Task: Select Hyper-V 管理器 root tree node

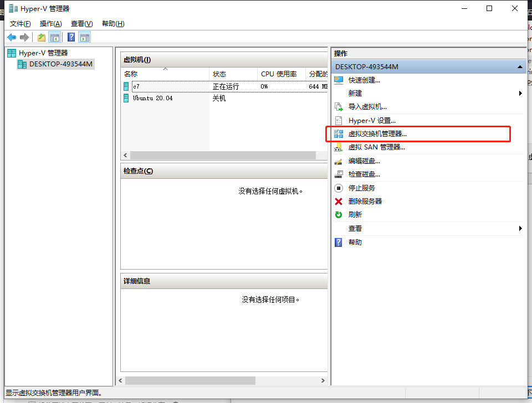Action: (43, 53)
